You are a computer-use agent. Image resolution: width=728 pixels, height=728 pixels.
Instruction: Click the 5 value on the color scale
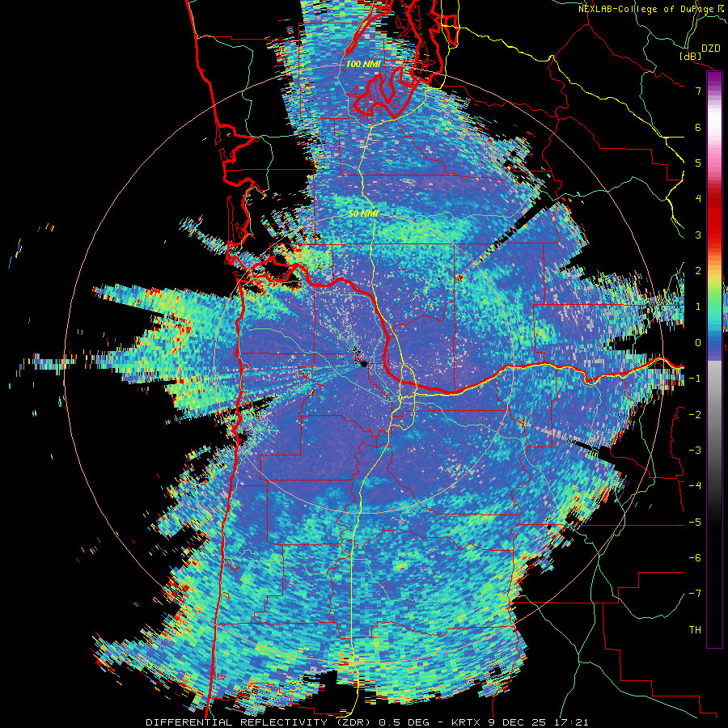point(698,163)
